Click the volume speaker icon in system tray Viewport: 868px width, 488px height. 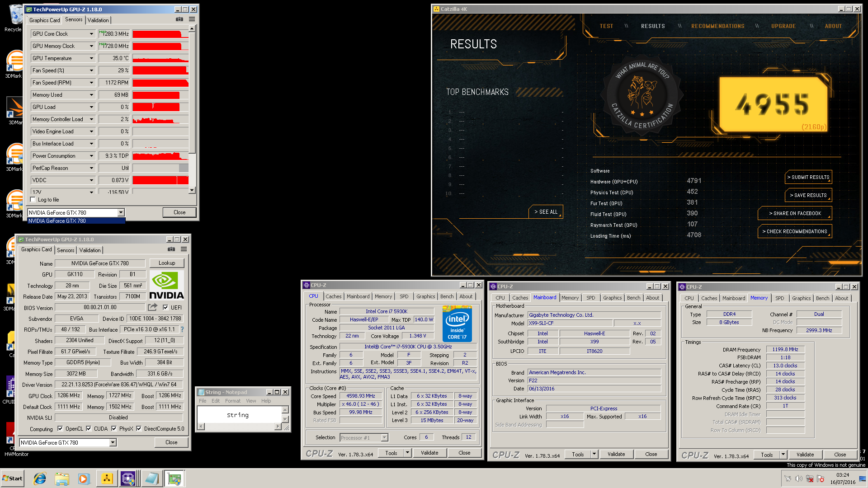point(798,479)
